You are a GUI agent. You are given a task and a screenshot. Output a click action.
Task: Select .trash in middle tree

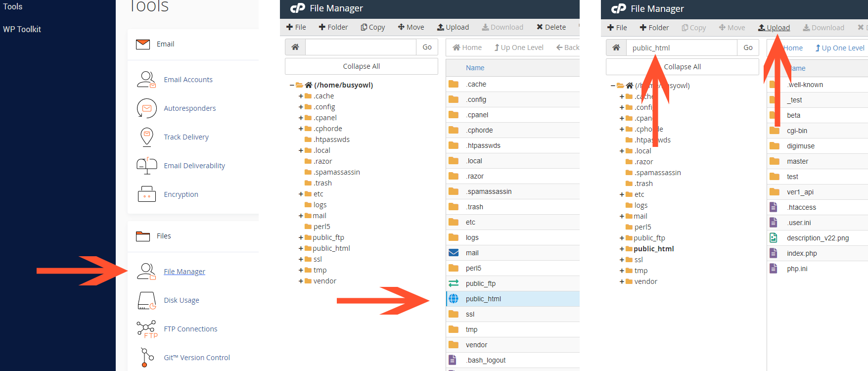coord(322,183)
